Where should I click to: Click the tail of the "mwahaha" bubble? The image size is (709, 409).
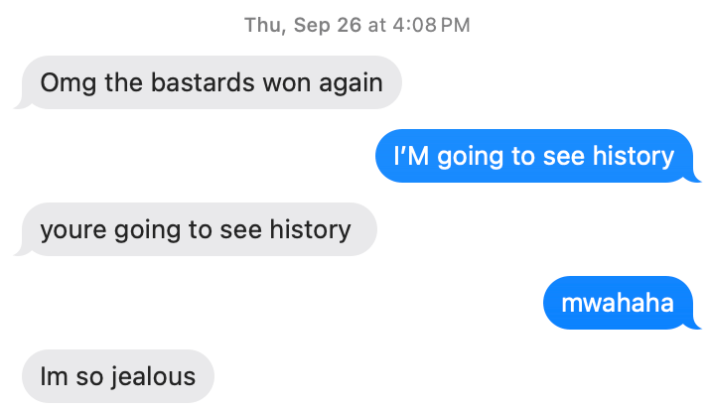point(693,324)
